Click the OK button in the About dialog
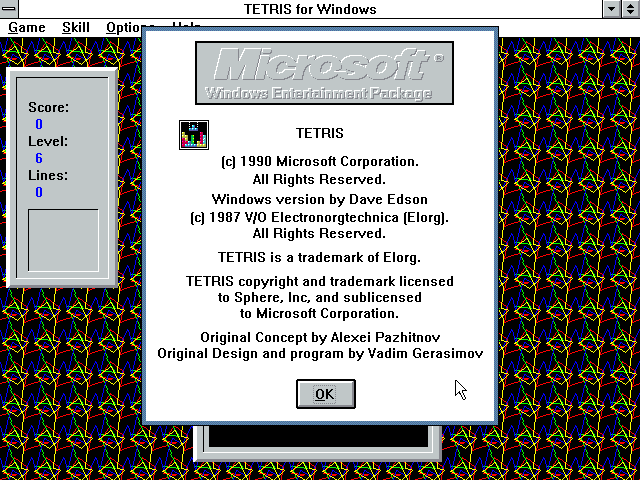Screen dimensions: 640x480 (x=326, y=394)
